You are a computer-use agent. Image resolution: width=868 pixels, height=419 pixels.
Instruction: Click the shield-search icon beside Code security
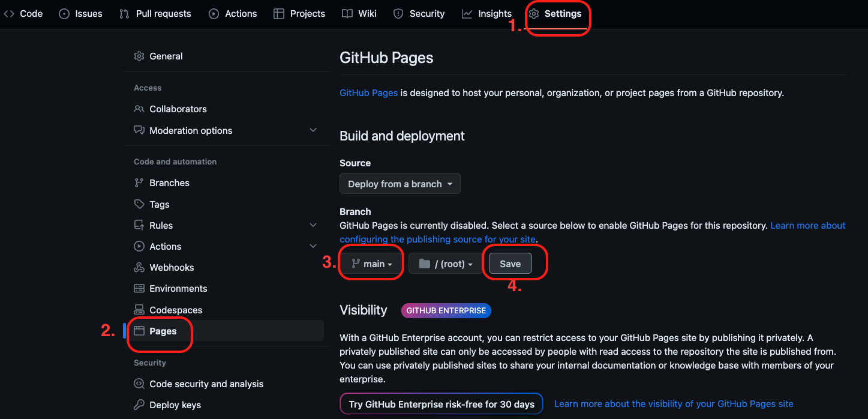coord(139,384)
